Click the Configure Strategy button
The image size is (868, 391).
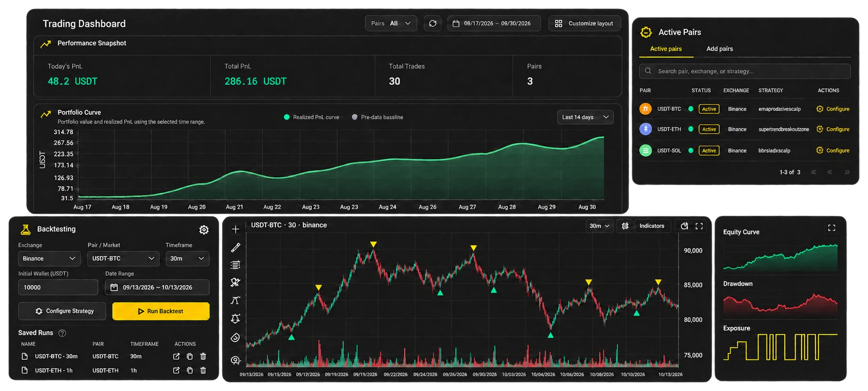point(62,311)
